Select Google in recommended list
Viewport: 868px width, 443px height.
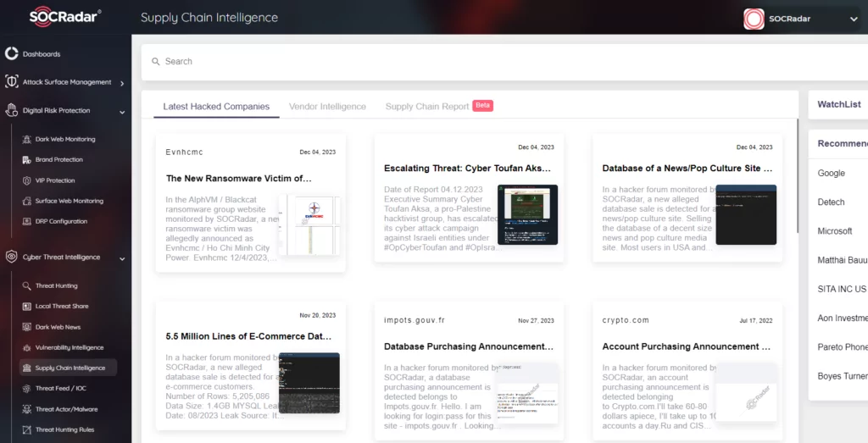(x=832, y=173)
